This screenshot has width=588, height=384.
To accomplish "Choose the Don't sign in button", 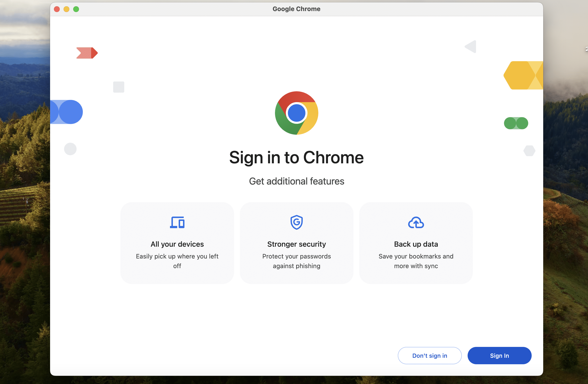I will [429, 355].
